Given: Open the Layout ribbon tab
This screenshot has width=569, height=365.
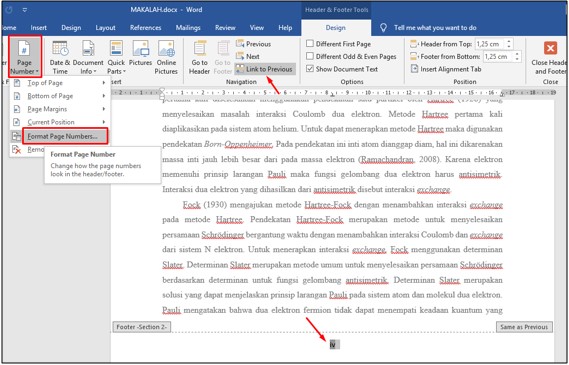Looking at the screenshot, I should [105, 28].
